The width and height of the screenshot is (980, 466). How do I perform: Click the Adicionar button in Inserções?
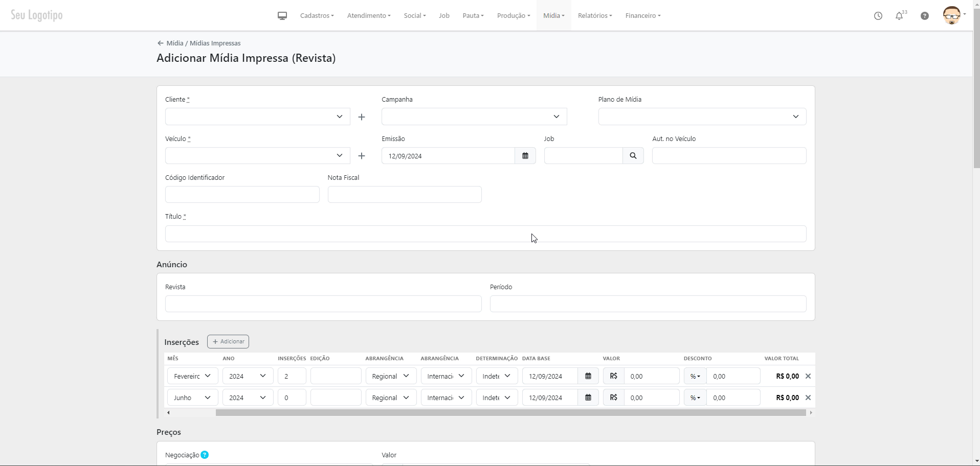click(228, 341)
